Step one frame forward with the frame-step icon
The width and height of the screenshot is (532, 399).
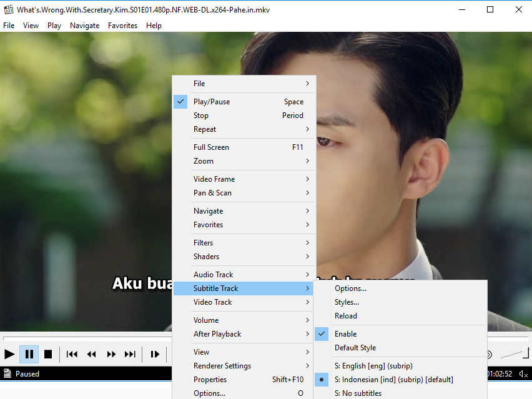point(155,354)
